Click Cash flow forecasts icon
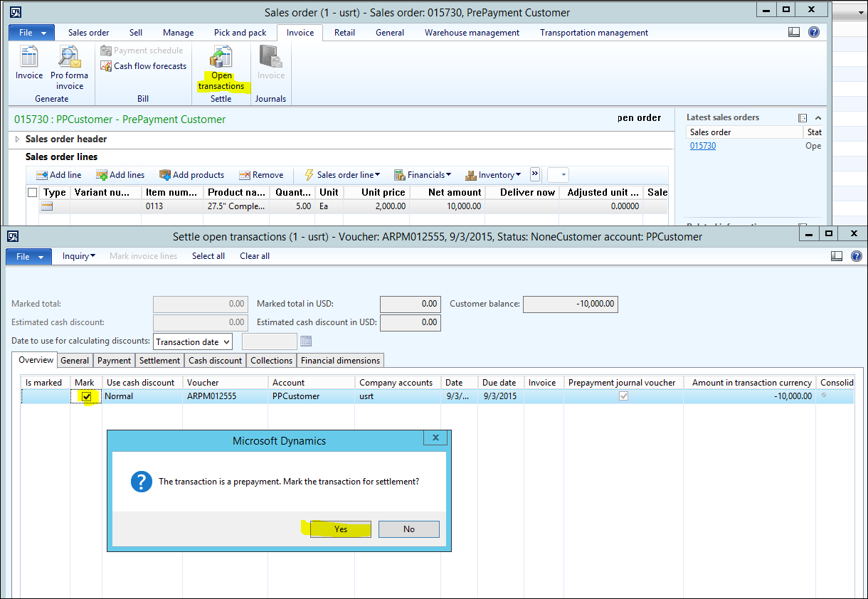Screen dimensions: 868x599 click(143, 66)
